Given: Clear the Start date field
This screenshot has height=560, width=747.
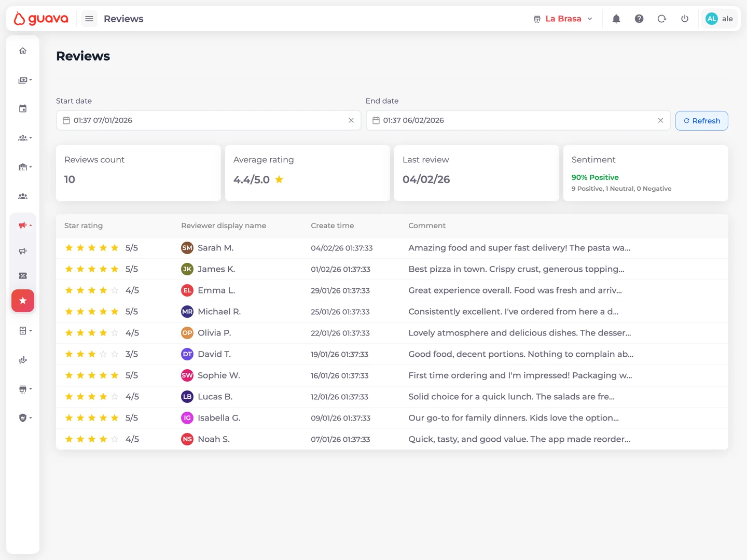Looking at the screenshot, I should pyautogui.click(x=351, y=120).
